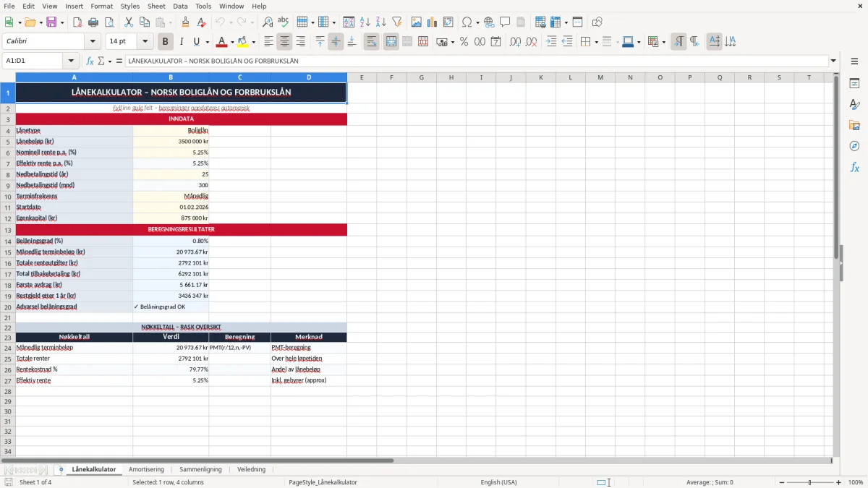Click the English (USA) language status
This screenshot has width=868, height=488.
tap(498, 482)
